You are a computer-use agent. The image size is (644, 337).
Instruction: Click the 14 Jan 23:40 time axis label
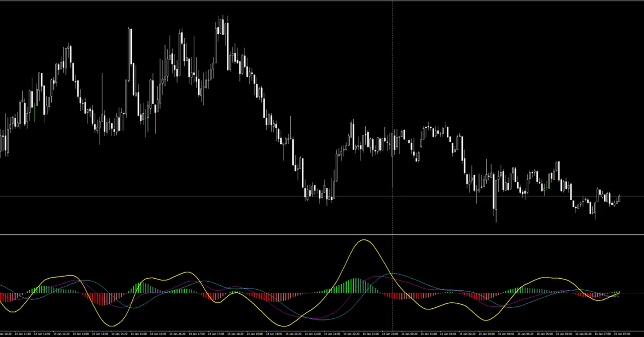pos(390,333)
